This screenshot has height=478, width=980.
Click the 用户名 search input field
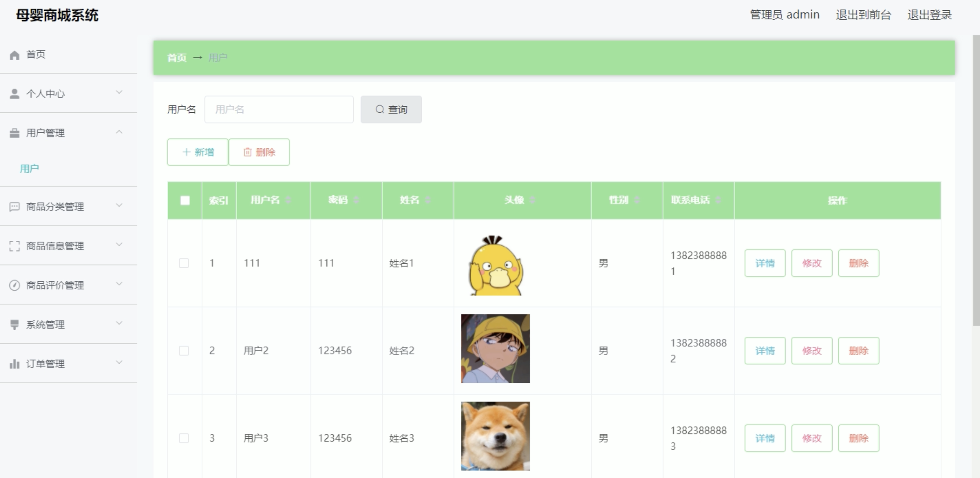279,110
